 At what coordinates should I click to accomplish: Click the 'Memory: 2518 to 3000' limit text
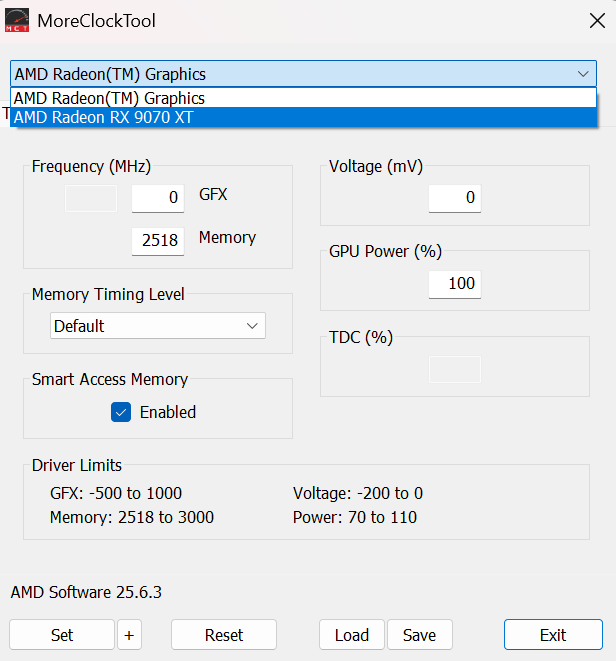tap(132, 517)
